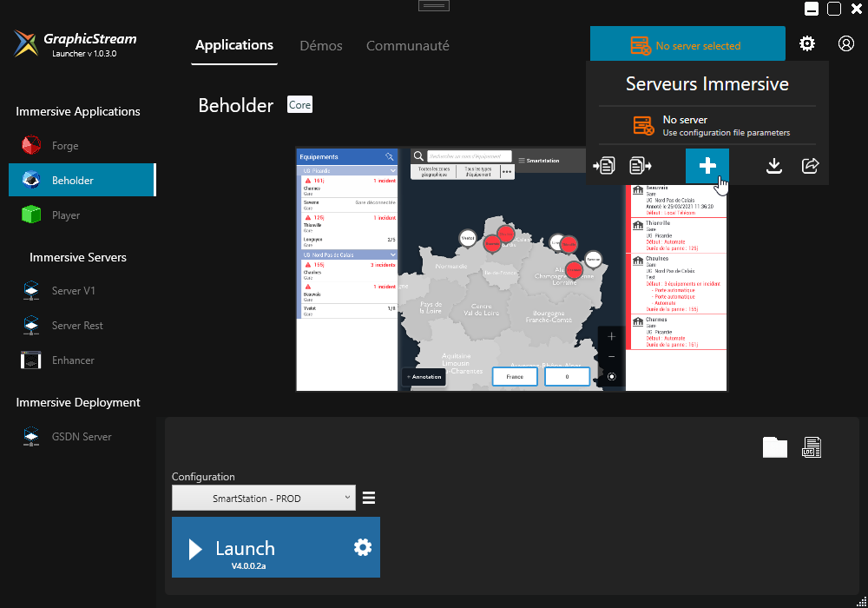Open launcher settings gear at top right
Viewport: 868px width, 608px height.
point(807,43)
